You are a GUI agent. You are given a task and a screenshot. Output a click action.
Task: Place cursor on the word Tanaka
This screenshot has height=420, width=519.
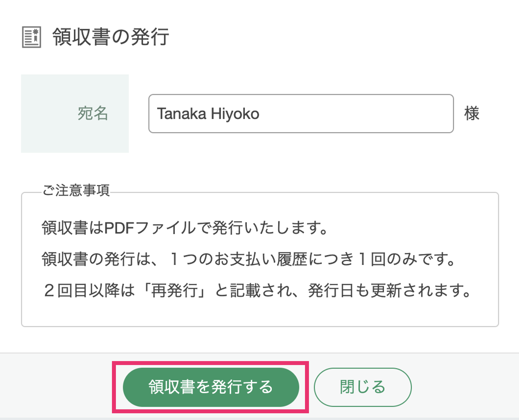(x=182, y=114)
